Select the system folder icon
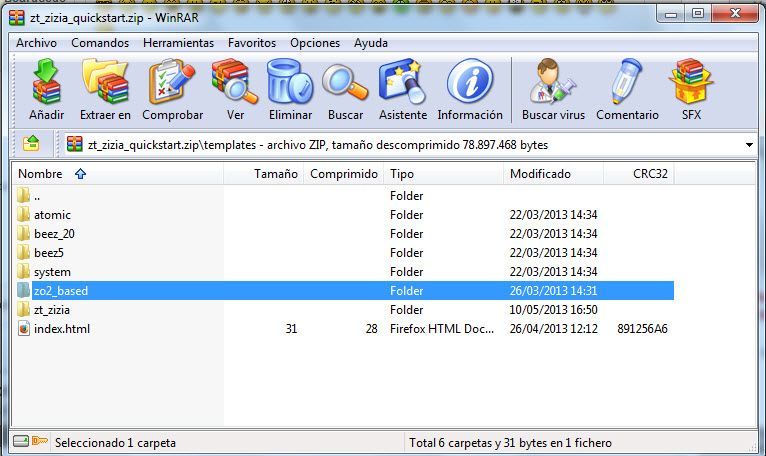 [x=23, y=271]
